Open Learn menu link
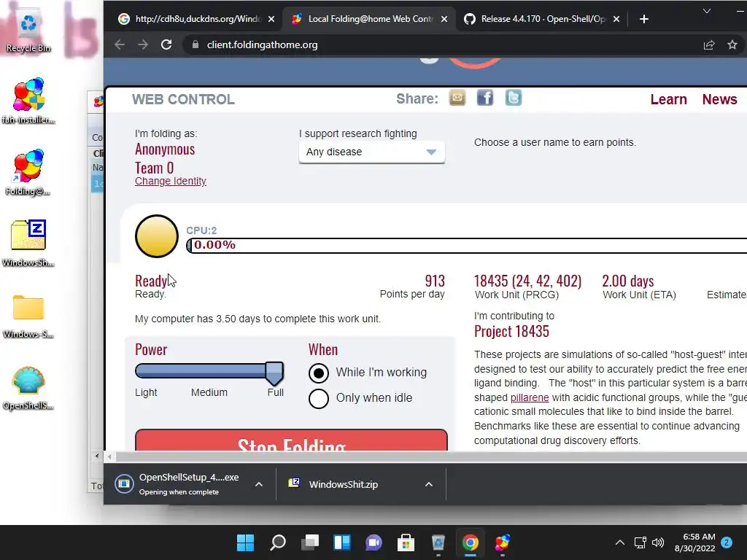Image resolution: width=747 pixels, height=560 pixels. point(668,99)
